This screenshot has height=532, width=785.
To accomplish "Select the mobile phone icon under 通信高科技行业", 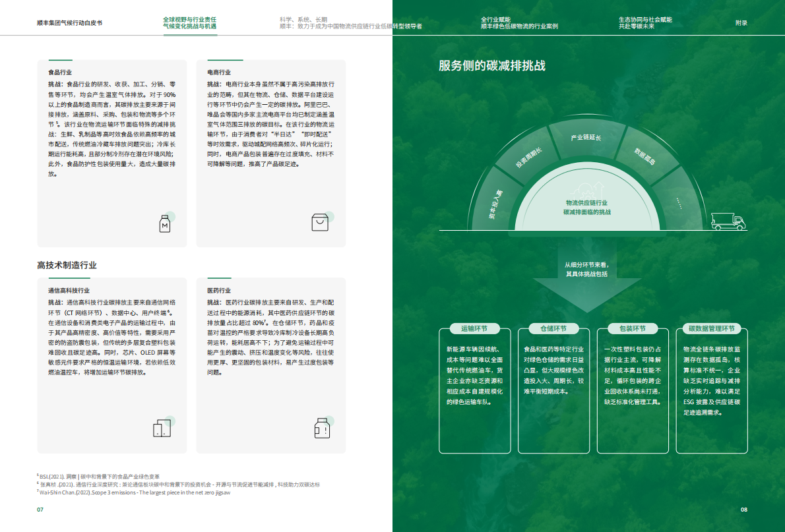I will [160, 429].
